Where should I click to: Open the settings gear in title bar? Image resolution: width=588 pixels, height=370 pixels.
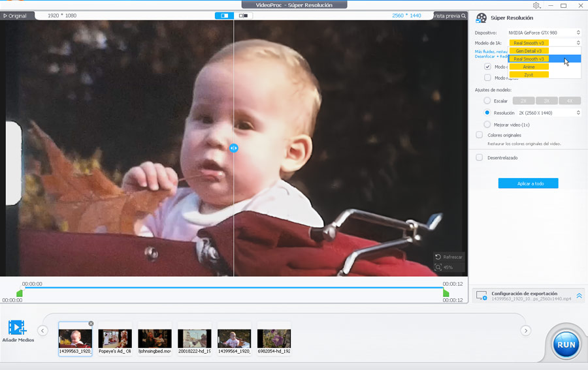pyautogui.click(x=536, y=5)
